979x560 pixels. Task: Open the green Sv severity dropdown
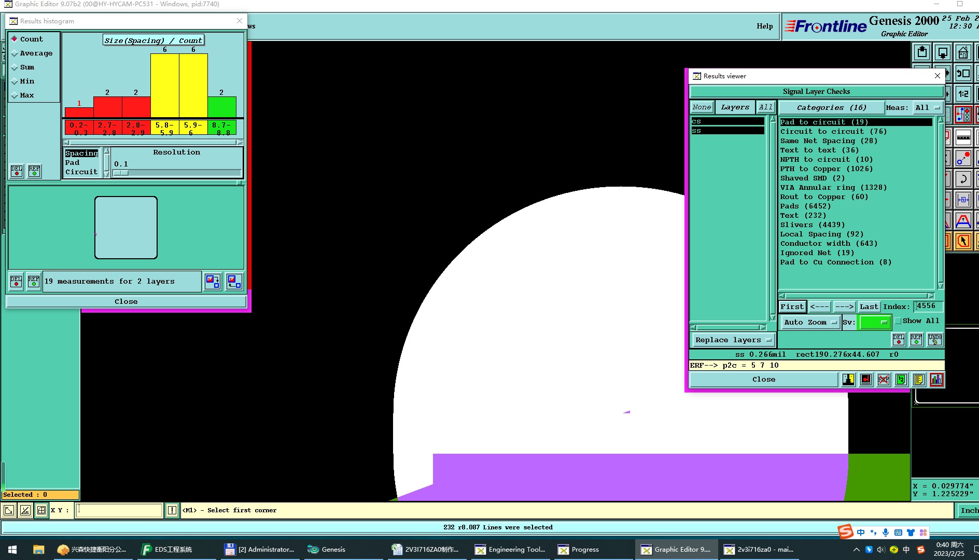tap(875, 323)
